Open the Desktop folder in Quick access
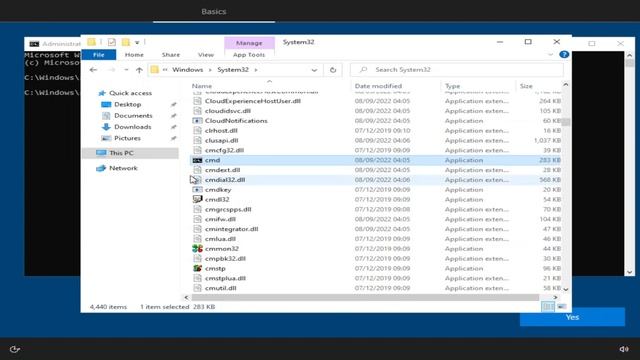The image size is (640, 360). pos(127,104)
